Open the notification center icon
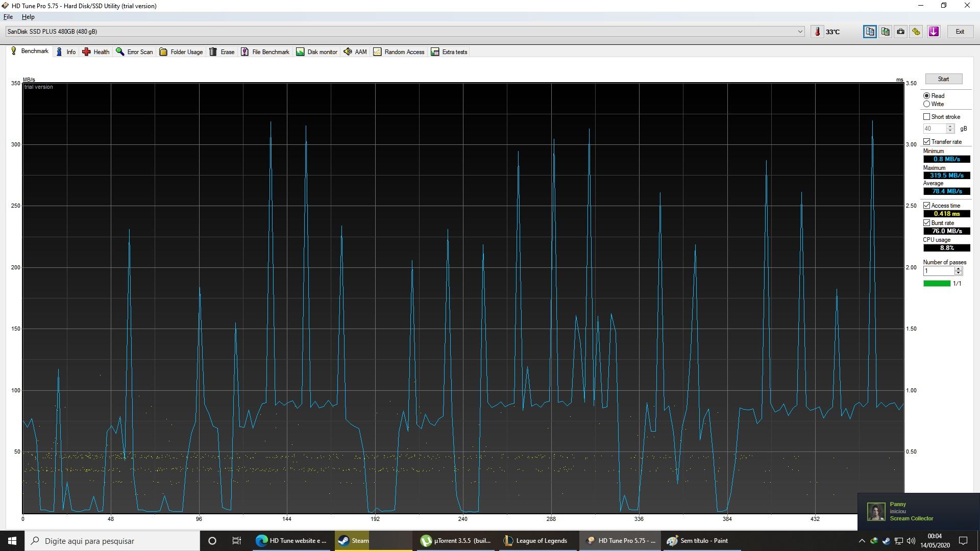 963,541
